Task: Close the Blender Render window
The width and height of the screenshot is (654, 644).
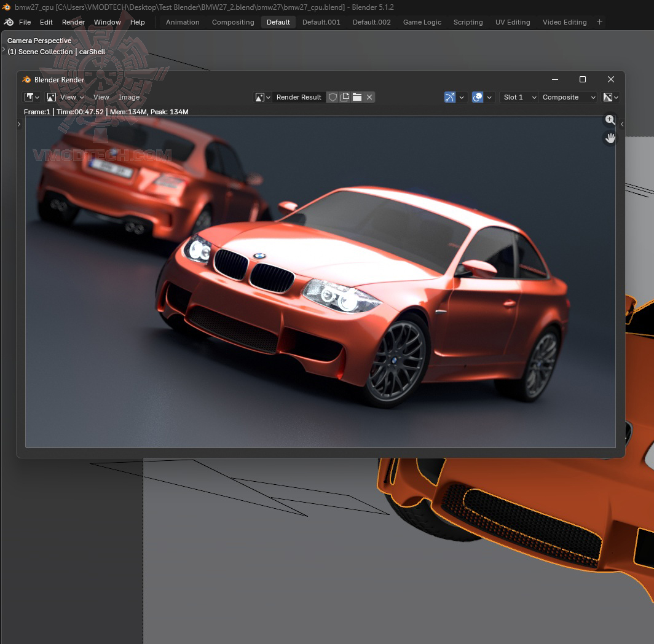Action: click(610, 79)
